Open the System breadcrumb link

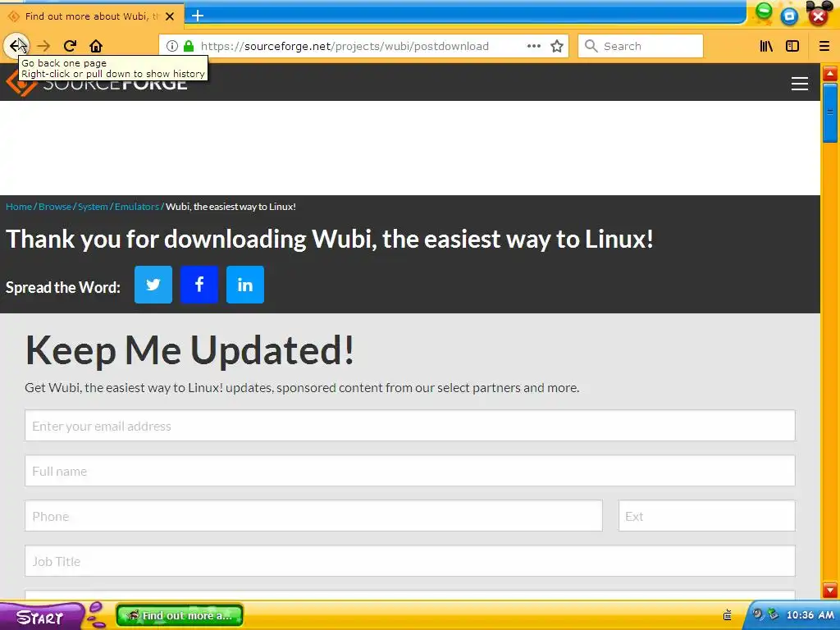pos(93,207)
